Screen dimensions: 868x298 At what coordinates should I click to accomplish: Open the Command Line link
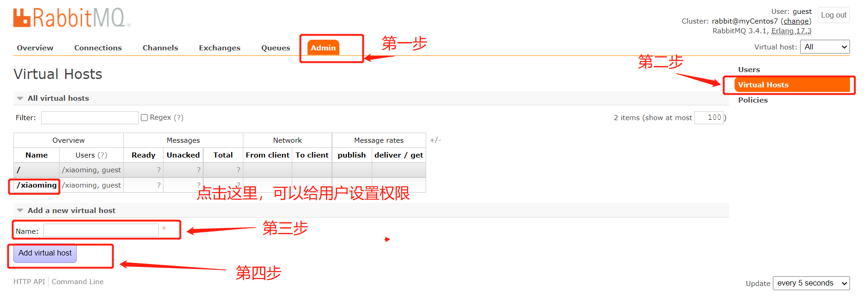coord(78,281)
